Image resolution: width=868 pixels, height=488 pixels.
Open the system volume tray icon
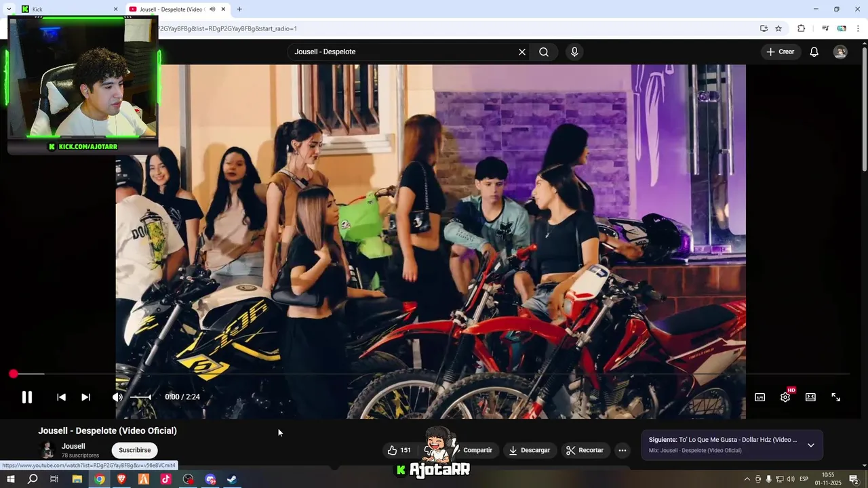(791, 479)
